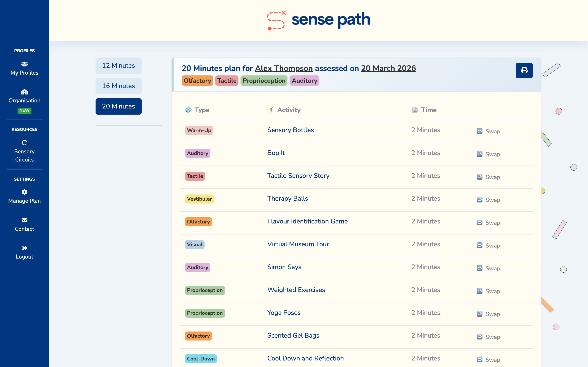588x367 pixels.
Task: Select the Olfactory tag under the plan title
Action: pos(197,80)
